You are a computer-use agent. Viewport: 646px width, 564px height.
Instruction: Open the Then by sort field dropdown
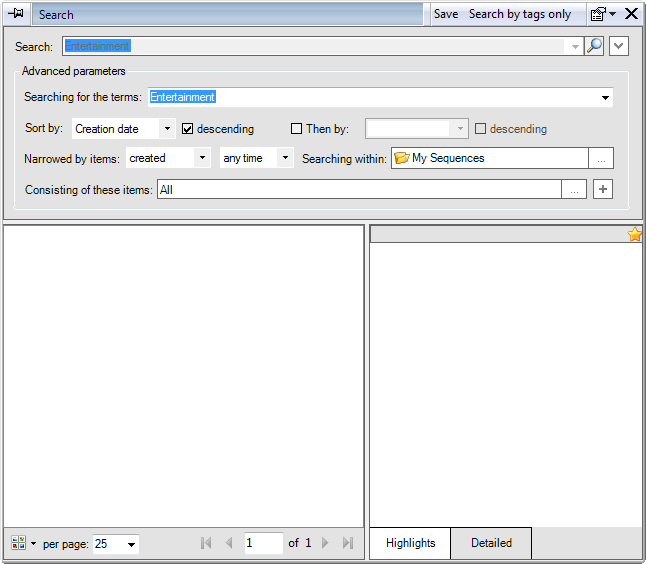[460, 129]
